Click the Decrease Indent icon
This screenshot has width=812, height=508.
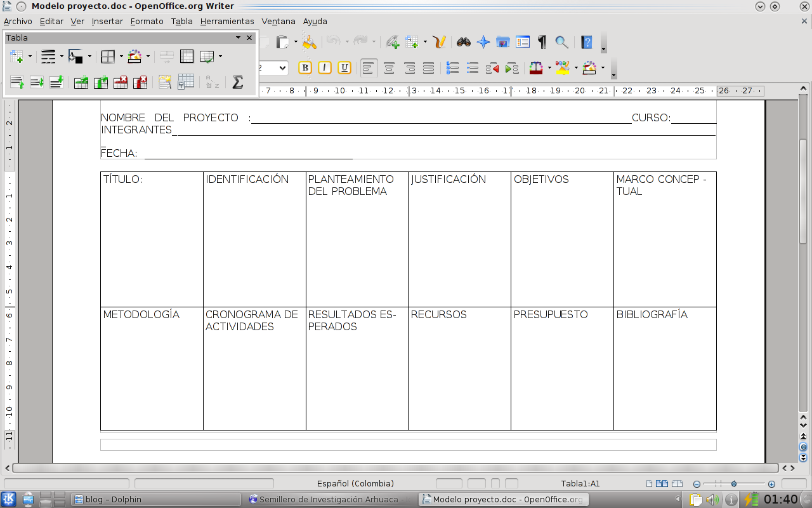[x=492, y=67]
